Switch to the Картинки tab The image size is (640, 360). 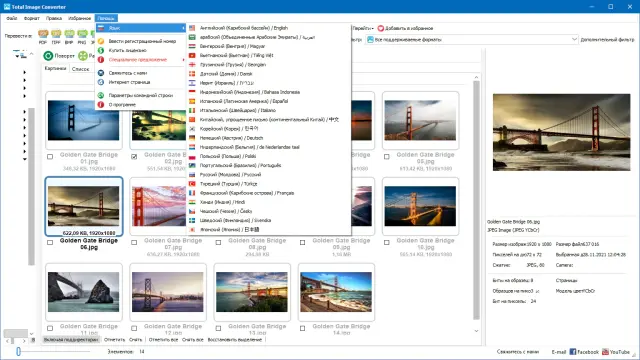pos(56,69)
